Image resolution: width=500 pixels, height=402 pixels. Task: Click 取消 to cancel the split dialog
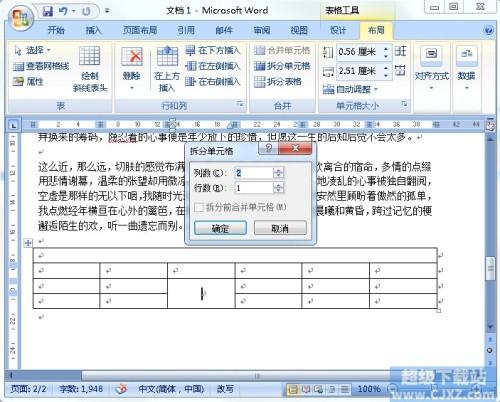(280, 228)
